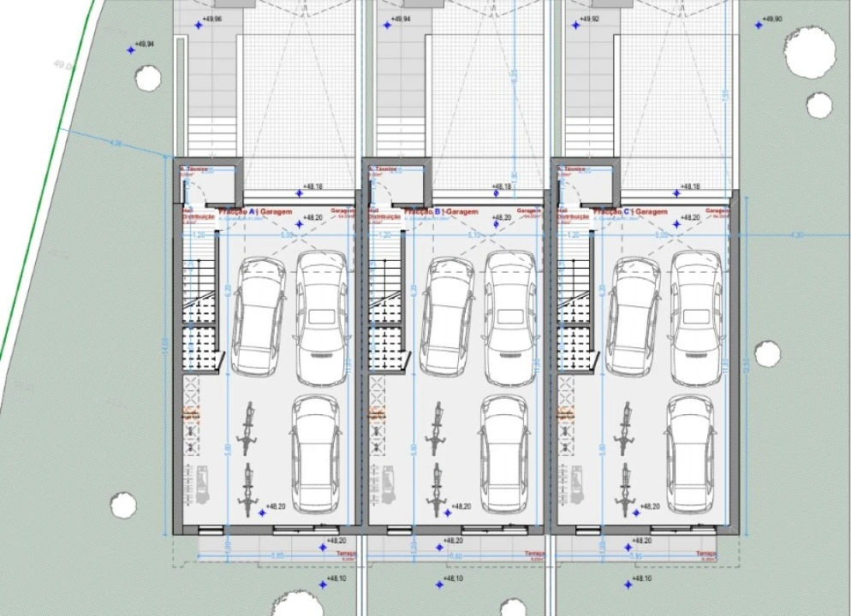Click the upper-left car in Fracção A garage
The image size is (851, 616).
(x=258, y=316)
